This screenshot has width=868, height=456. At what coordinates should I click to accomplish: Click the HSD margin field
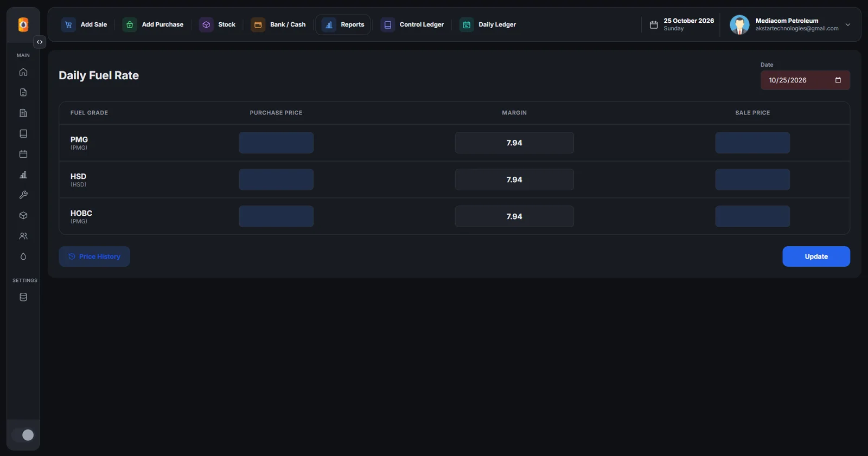click(514, 179)
